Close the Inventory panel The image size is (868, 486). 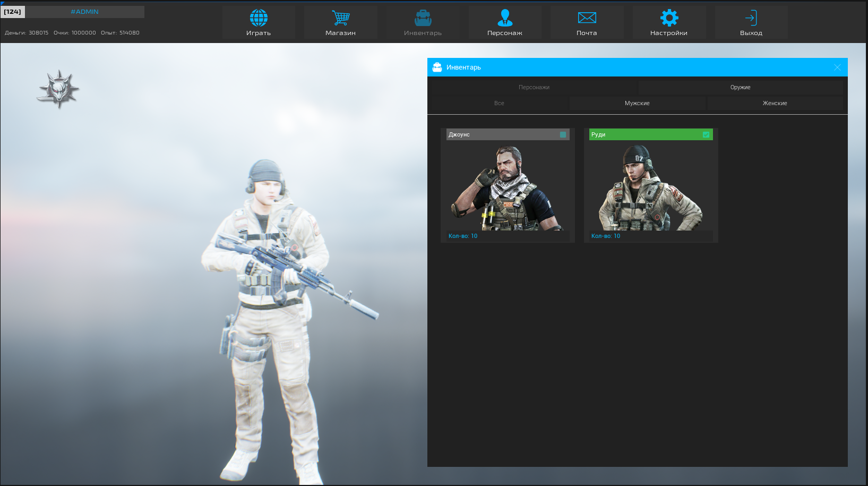(837, 67)
